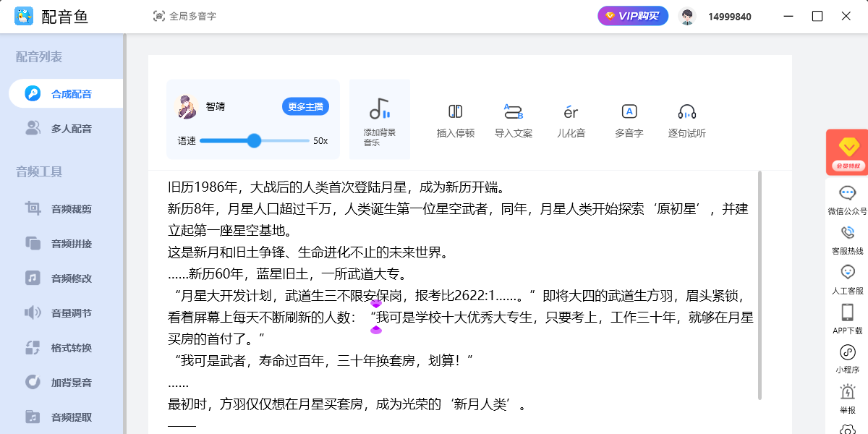Click the 更多主播 button
The height and width of the screenshot is (434, 868).
pos(305,106)
